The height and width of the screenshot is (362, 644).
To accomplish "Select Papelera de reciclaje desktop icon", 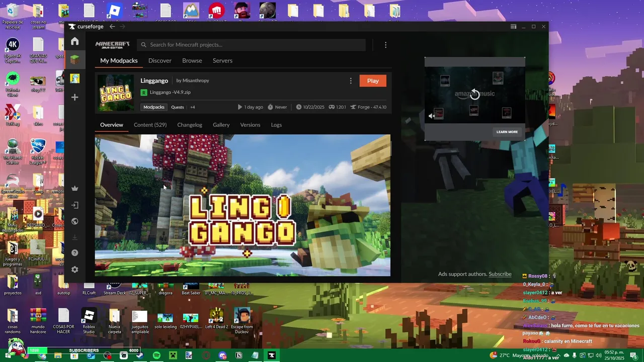I will [13, 17].
